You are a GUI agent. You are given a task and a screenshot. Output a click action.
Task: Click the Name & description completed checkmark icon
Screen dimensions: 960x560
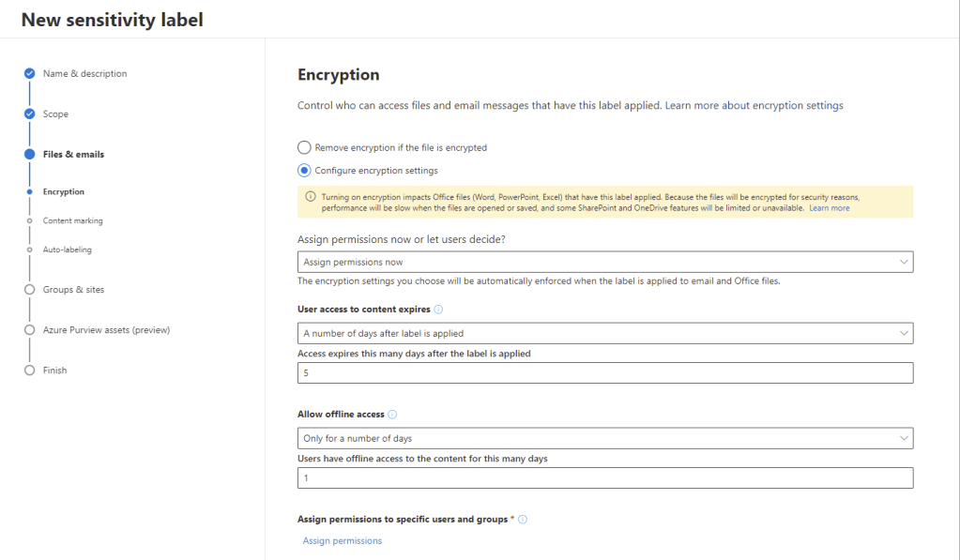click(30, 74)
